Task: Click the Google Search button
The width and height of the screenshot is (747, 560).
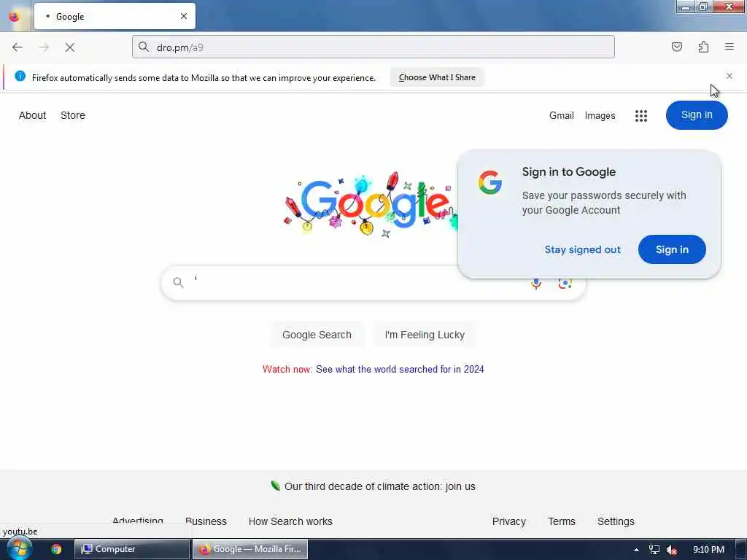Action: (x=317, y=335)
